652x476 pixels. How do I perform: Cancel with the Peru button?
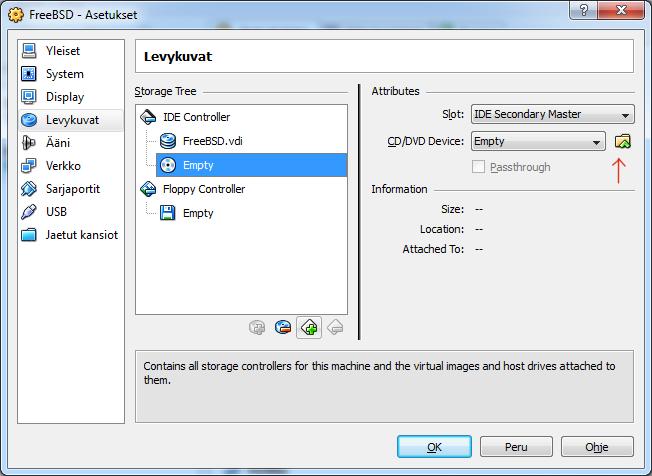pos(516,447)
